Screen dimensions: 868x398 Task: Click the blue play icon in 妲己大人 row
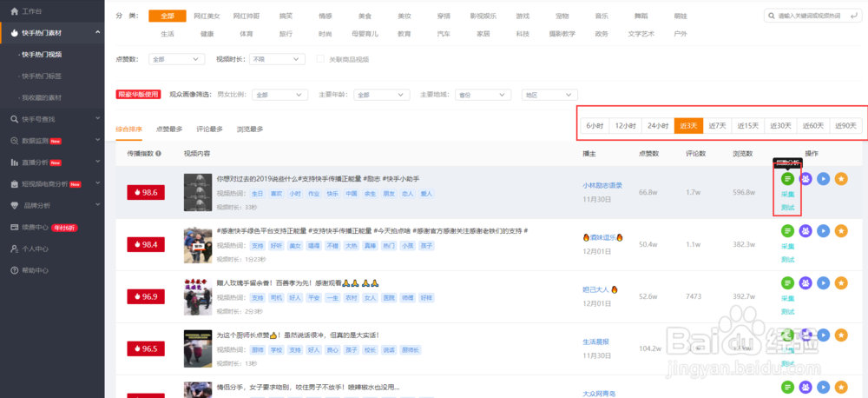(823, 282)
